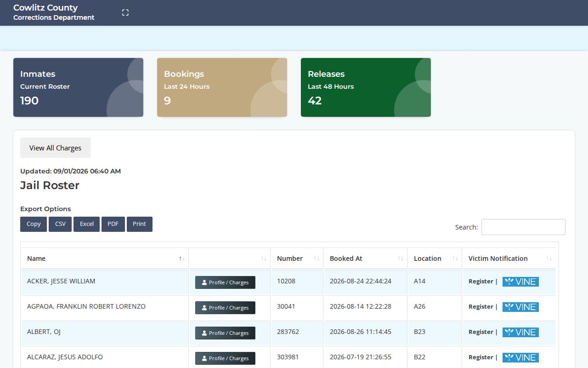
Task: Select booking number 10208
Action: coord(286,281)
